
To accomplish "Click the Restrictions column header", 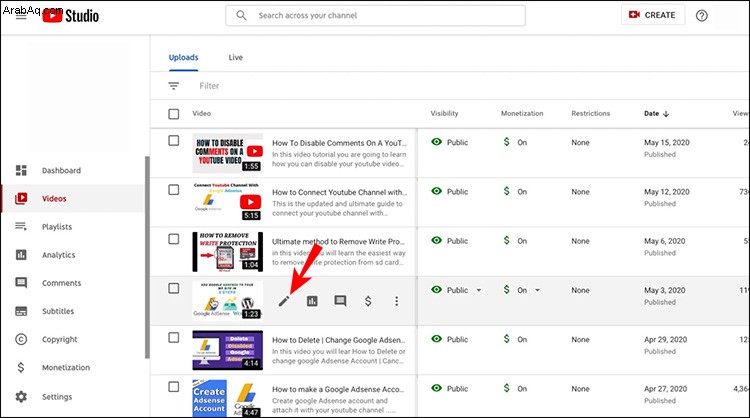I will [x=591, y=114].
